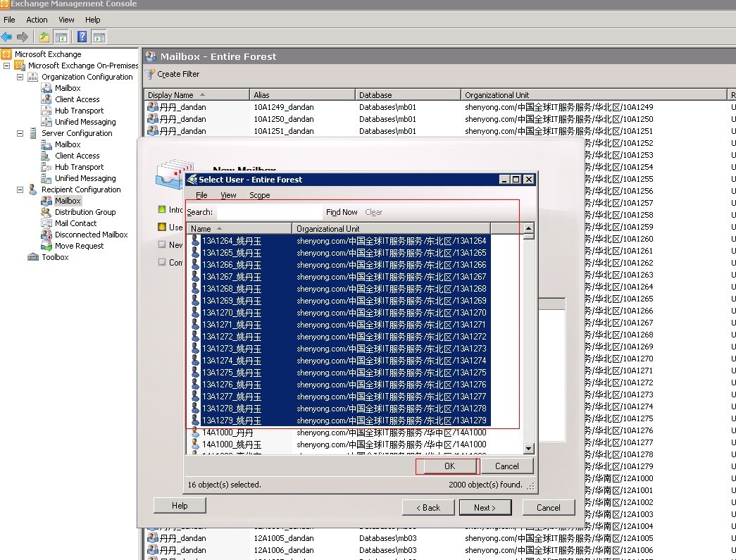
Task: Click mailbox icon of 12A1005_dandan row
Action: pos(152,538)
